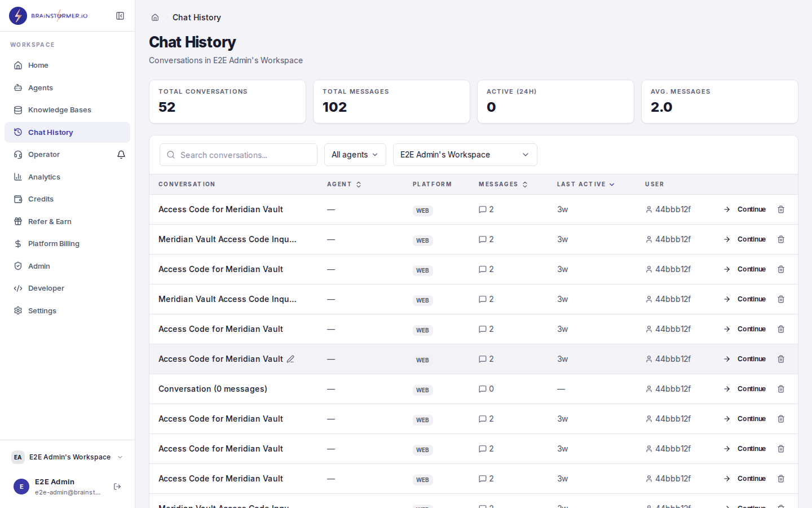The image size is (812, 508).
Task: Click the Avg. Messages value 2.0
Action: [x=661, y=107]
